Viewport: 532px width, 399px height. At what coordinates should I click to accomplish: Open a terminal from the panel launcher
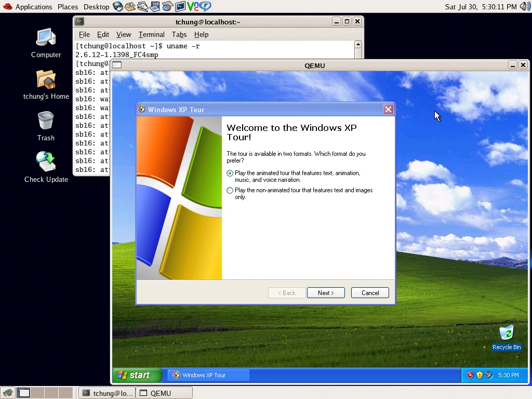(180, 6)
